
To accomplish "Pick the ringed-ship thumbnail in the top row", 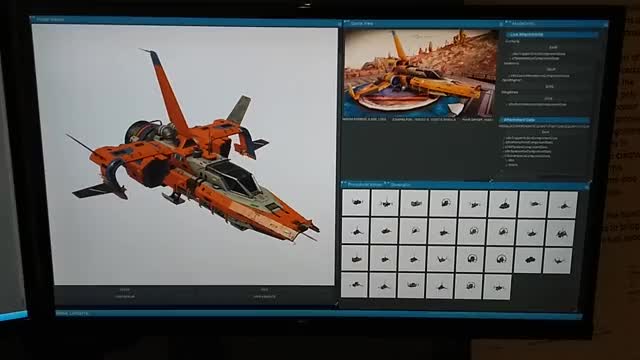I will pyautogui.click(x=444, y=203).
